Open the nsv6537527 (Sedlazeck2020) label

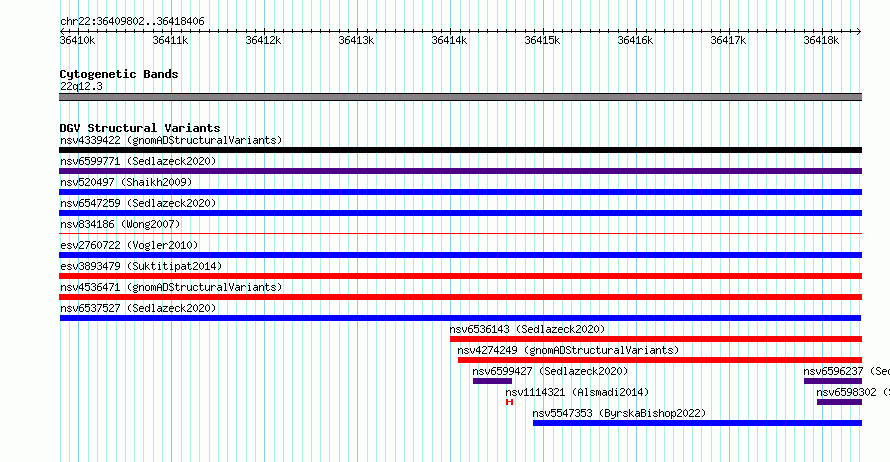pos(138,308)
